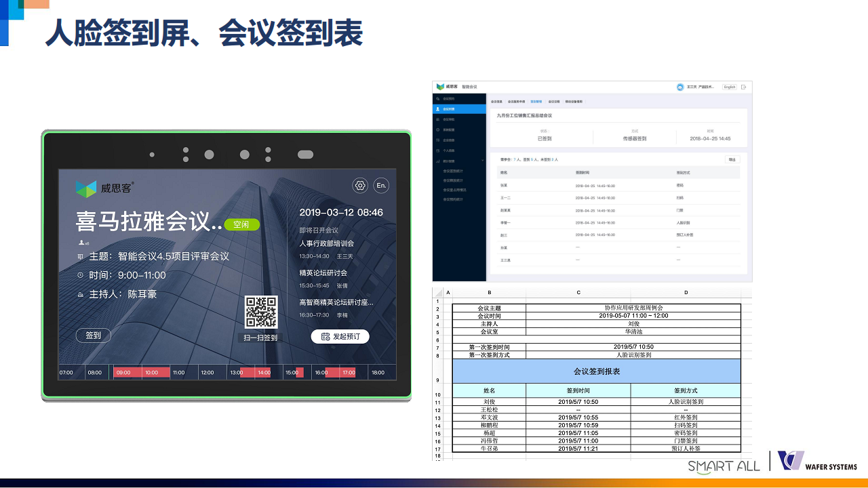Screen dimensions: 868x488
Task: Select column D header in spreadsheet
Action: point(686,293)
